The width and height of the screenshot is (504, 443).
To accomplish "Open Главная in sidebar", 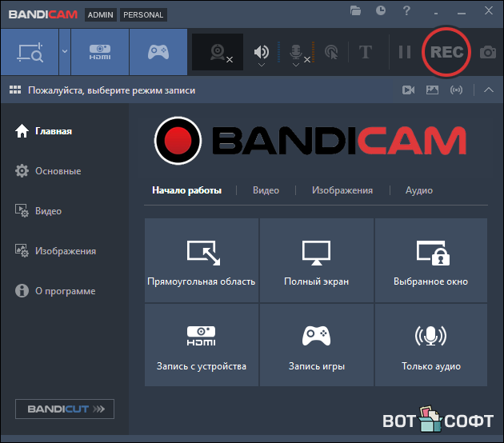I will (x=44, y=131).
